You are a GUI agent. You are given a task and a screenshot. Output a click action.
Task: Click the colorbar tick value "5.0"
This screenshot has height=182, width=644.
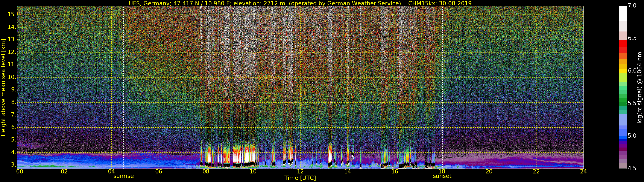[632, 136]
